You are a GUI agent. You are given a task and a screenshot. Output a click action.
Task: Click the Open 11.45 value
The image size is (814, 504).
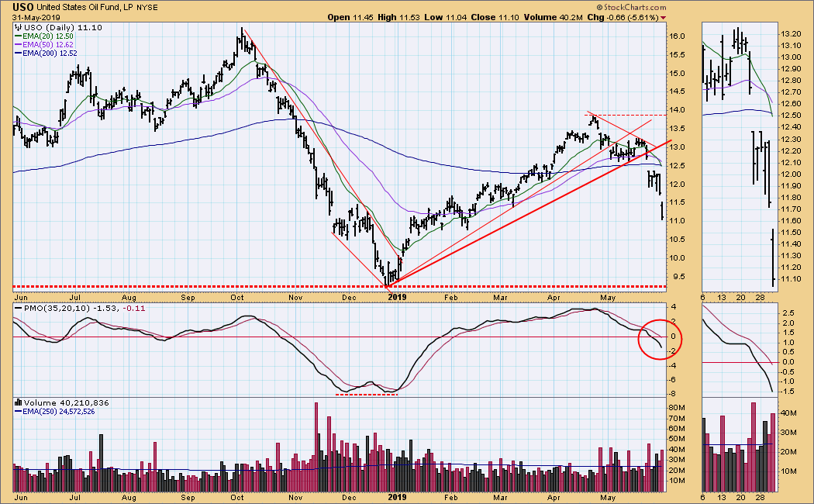[348, 17]
